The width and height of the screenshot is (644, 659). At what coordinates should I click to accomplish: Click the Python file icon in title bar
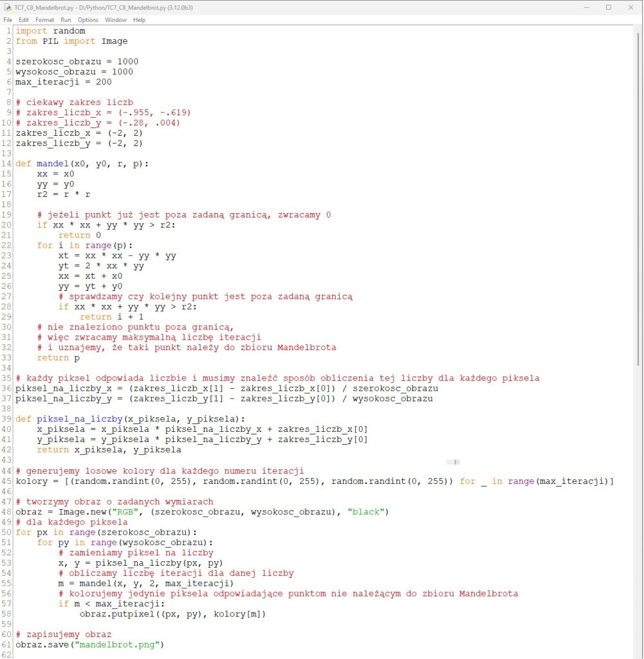(7, 8)
